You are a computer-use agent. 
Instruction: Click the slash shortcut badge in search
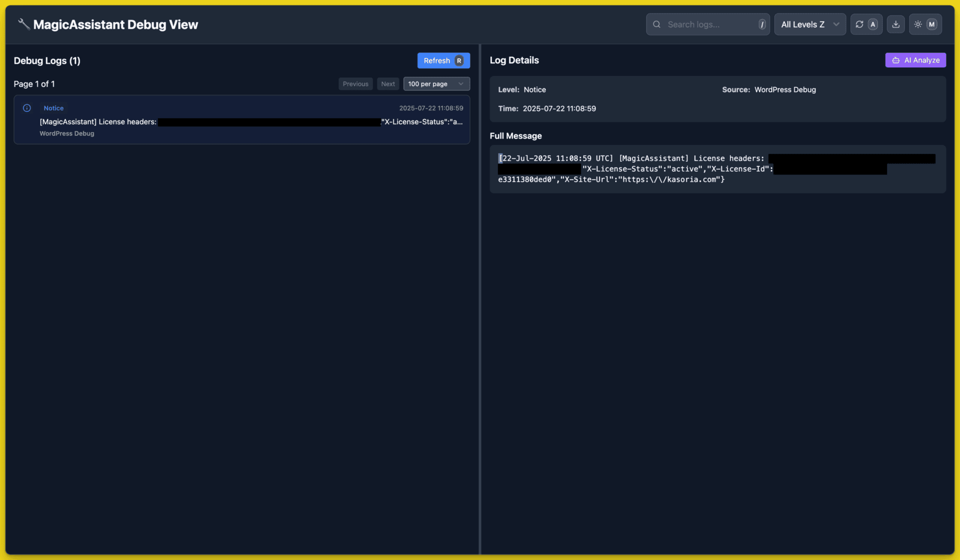[761, 24]
